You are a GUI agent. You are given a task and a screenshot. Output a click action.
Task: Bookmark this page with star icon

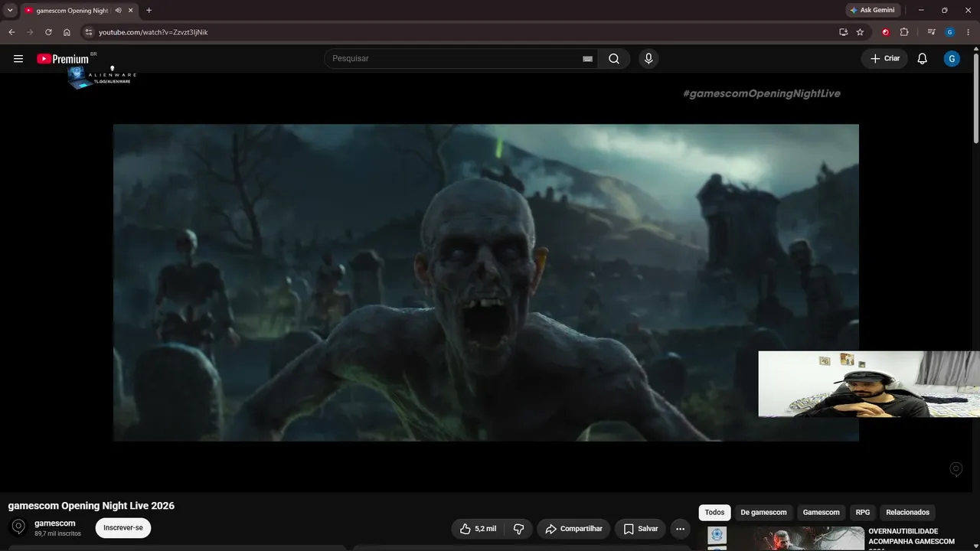[x=860, y=32]
